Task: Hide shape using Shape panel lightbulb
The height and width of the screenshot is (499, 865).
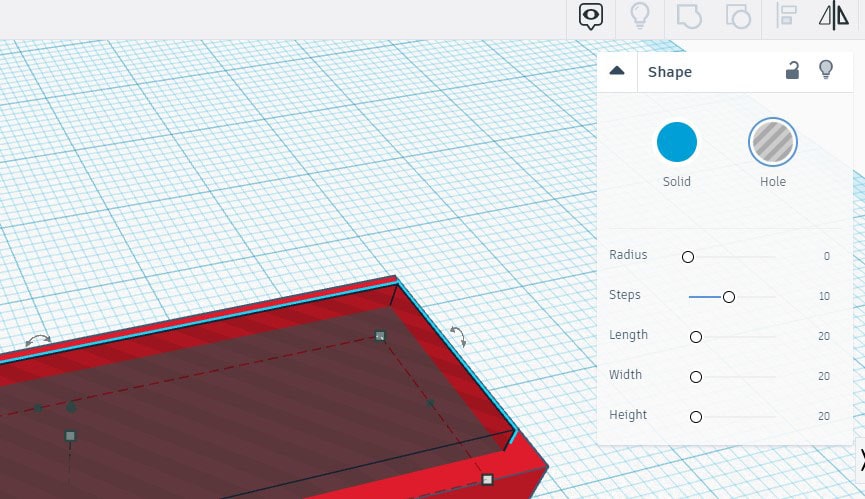Action: pos(826,70)
